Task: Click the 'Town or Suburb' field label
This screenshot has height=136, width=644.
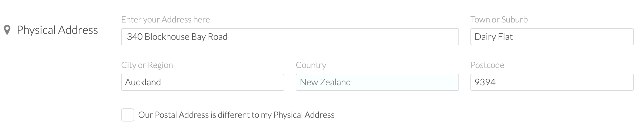Action: tap(499, 20)
